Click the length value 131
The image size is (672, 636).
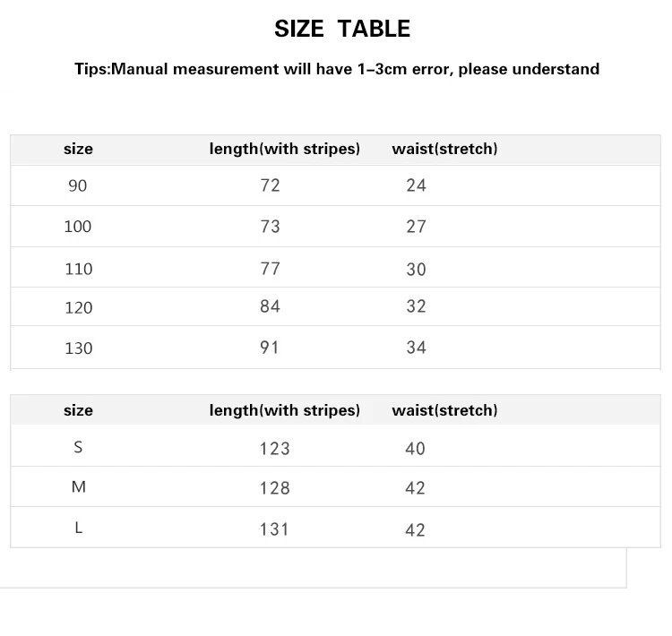(x=274, y=529)
